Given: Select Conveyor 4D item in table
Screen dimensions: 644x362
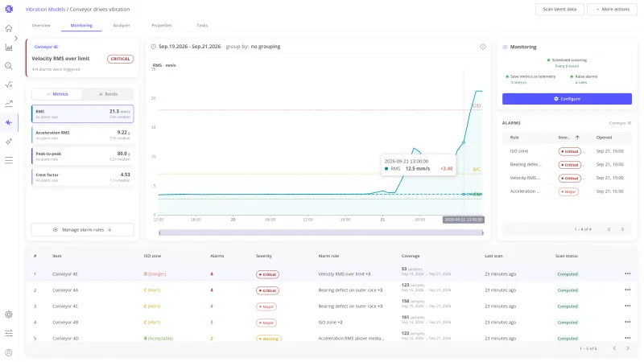Looking at the screenshot, I should tap(65, 338).
